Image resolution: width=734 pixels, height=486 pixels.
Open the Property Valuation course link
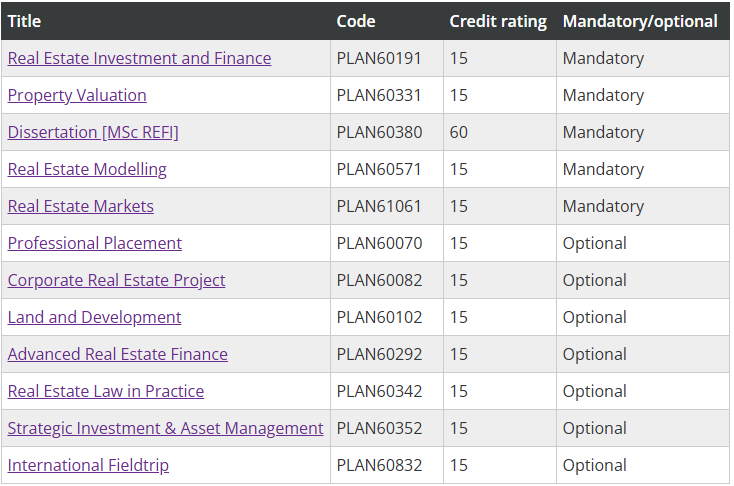pyautogui.click(x=77, y=95)
